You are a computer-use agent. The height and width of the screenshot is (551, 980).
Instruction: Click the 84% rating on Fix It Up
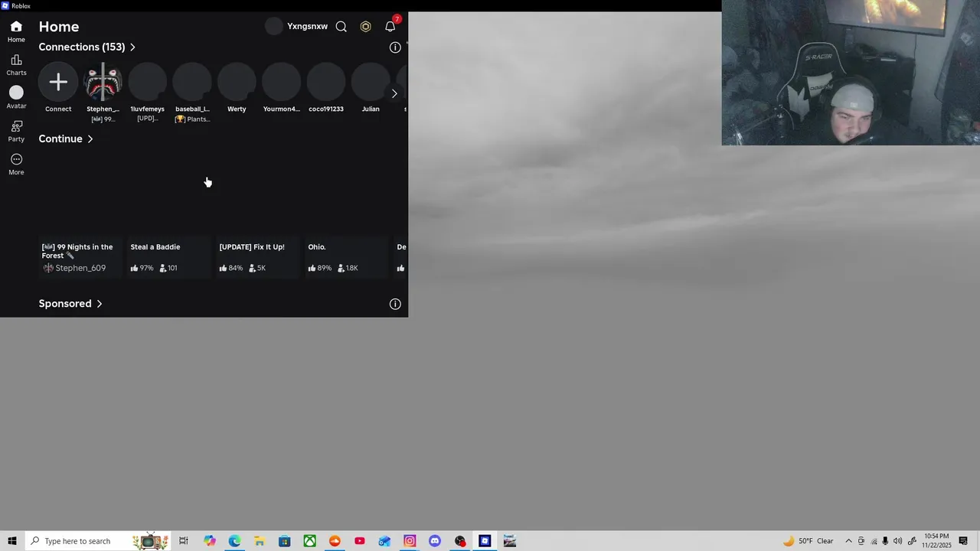[x=231, y=268]
